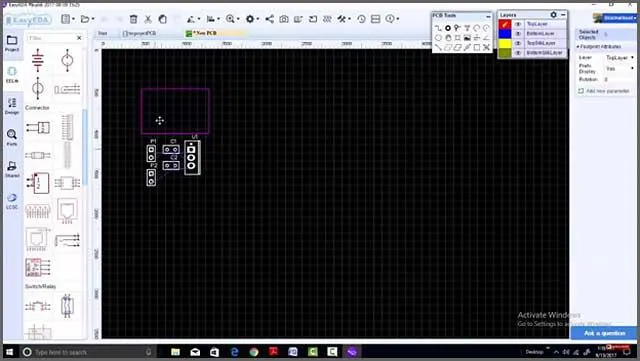Open the settings gear dropdown in toolbar
Screen dimensions: 640x361
coord(258,19)
